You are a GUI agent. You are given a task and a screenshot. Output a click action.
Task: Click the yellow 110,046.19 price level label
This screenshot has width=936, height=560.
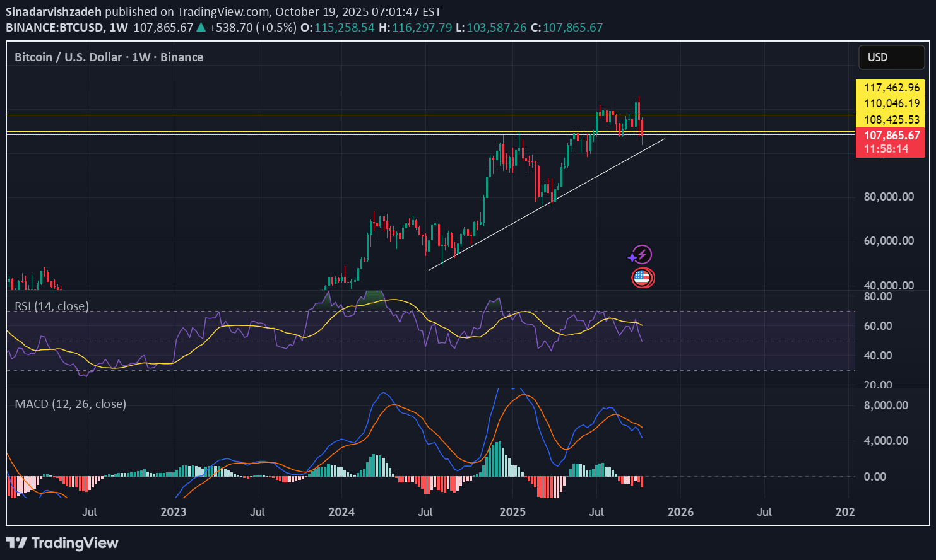point(891,102)
